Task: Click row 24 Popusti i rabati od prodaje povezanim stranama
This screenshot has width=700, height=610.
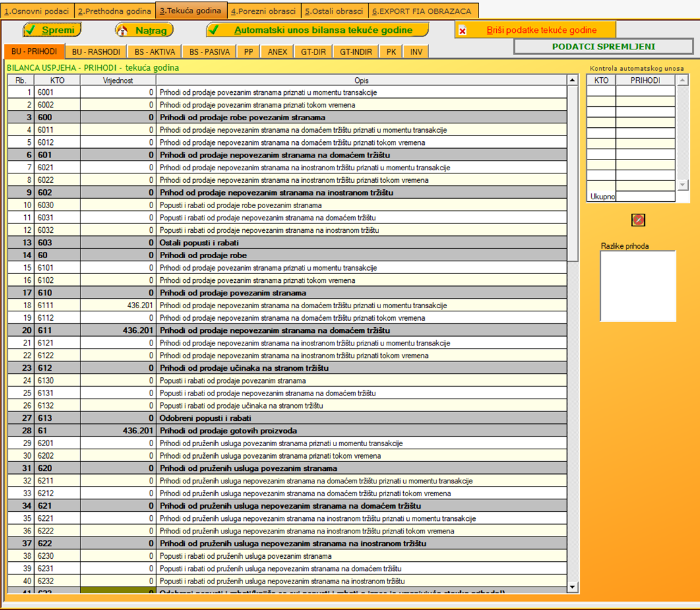Action: tap(287, 381)
